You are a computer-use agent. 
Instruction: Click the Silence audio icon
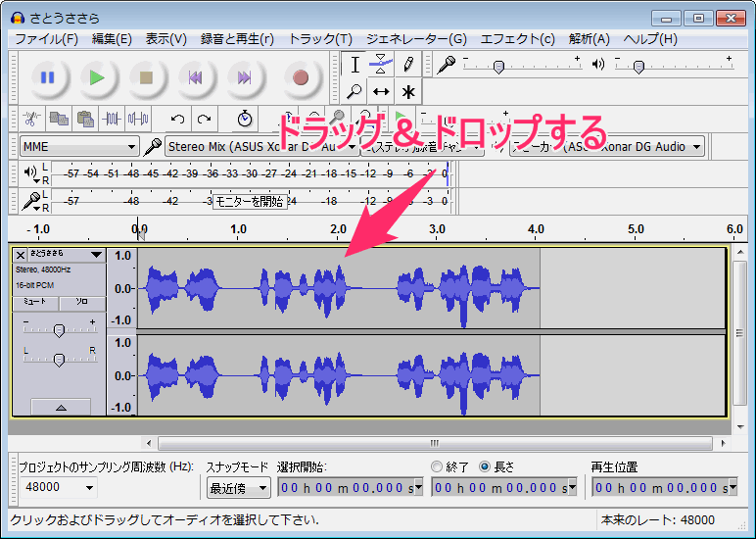tap(138, 119)
